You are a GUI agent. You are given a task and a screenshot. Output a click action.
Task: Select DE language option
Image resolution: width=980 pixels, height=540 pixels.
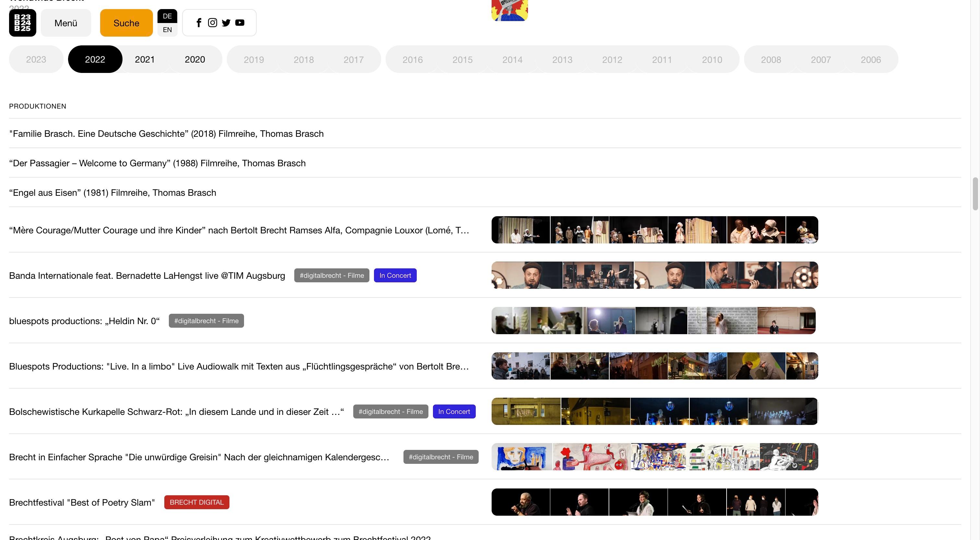(x=167, y=16)
